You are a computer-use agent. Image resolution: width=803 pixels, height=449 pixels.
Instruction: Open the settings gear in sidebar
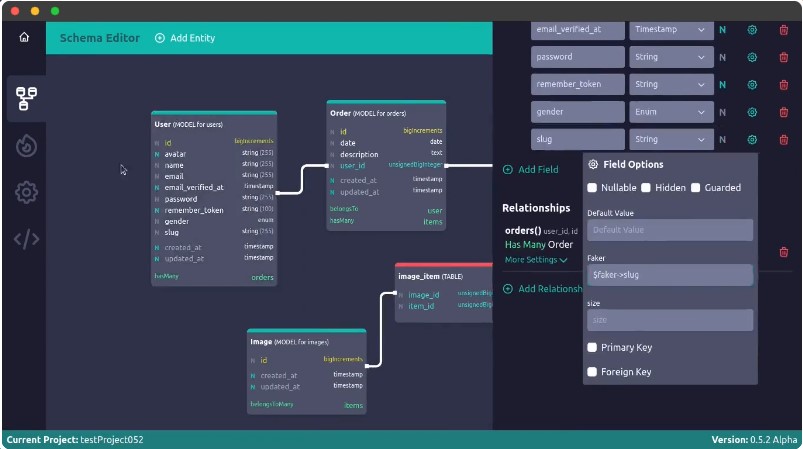tap(26, 192)
